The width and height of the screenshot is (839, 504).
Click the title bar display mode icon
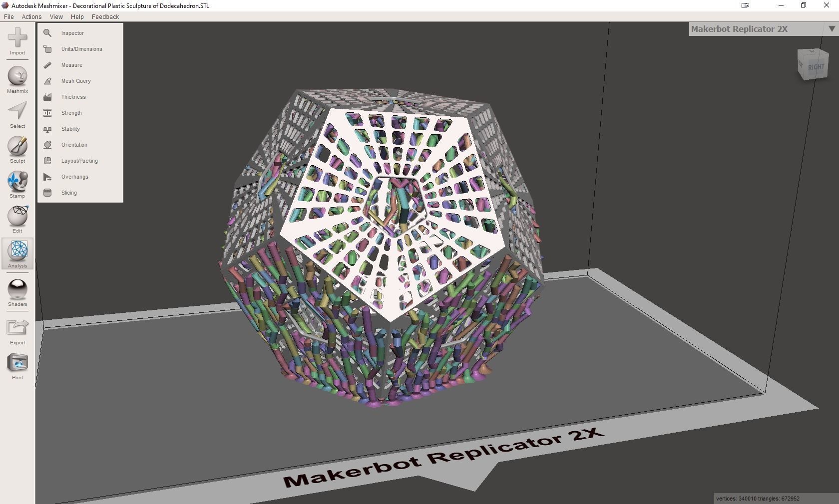tap(745, 5)
